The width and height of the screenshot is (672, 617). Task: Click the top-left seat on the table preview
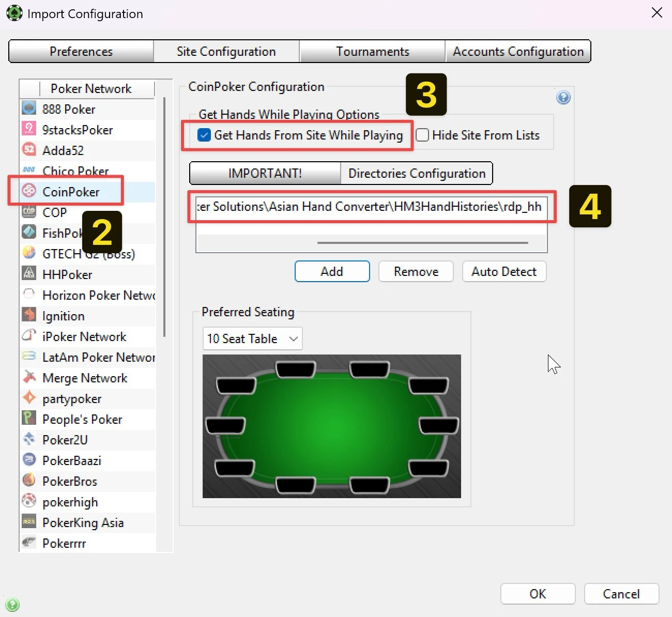[236, 386]
